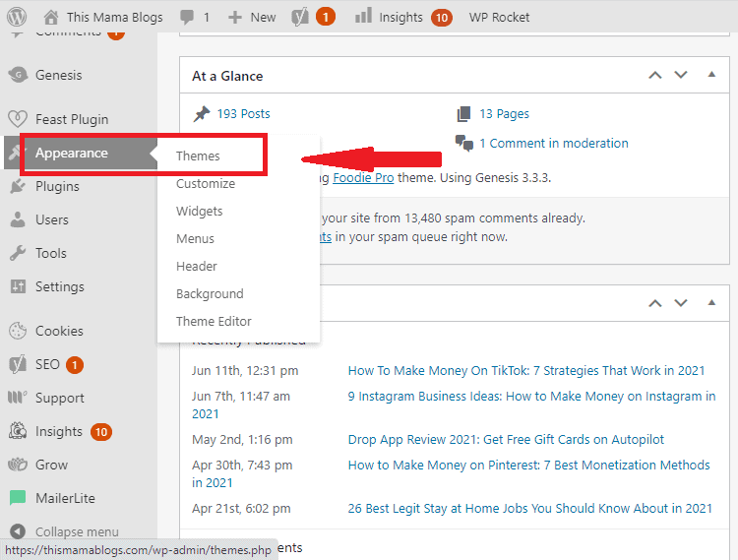The image size is (738, 560).
Task: Click the Collapse menu arrow icon
Action: pos(18,531)
